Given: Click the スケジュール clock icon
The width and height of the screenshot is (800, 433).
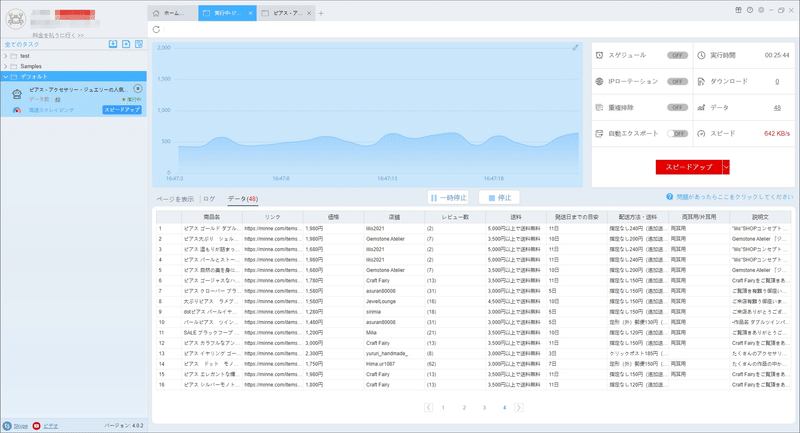Looking at the screenshot, I should pyautogui.click(x=599, y=55).
